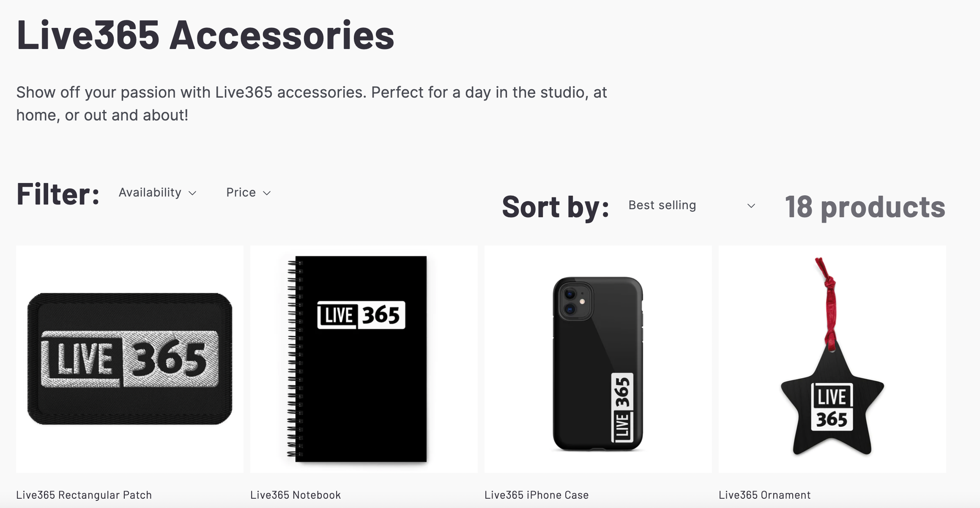Viewport: 980px width, 508px height.
Task: Select the Live365 iPhone Case product title
Action: (x=537, y=494)
